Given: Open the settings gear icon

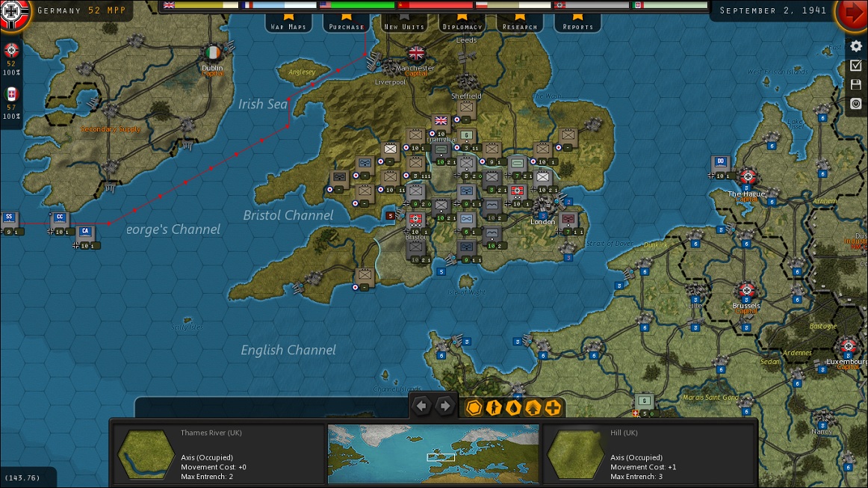Looking at the screenshot, I should (856, 46).
